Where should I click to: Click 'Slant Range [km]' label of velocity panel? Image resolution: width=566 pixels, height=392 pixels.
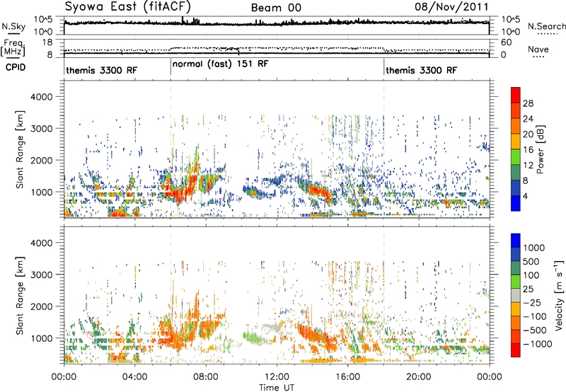(x=20, y=296)
